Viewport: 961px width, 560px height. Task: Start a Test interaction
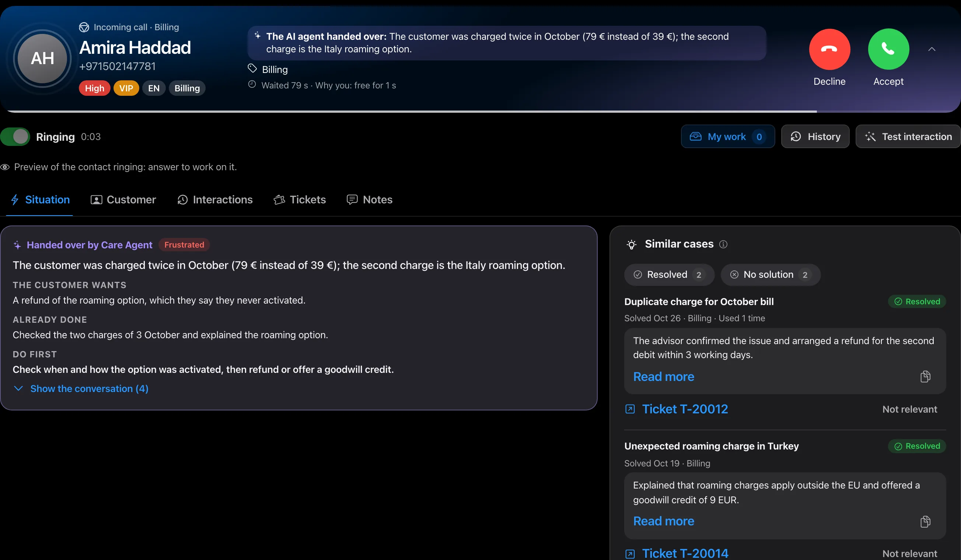click(908, 136)
